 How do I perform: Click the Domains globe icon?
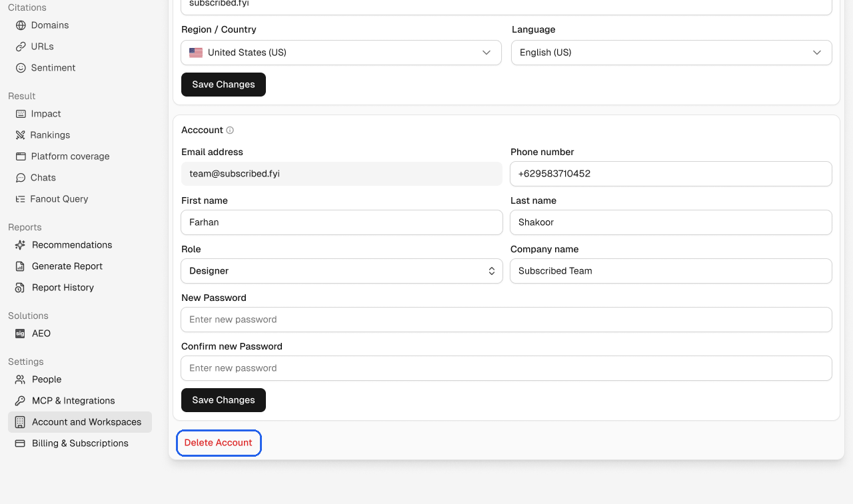21,25
